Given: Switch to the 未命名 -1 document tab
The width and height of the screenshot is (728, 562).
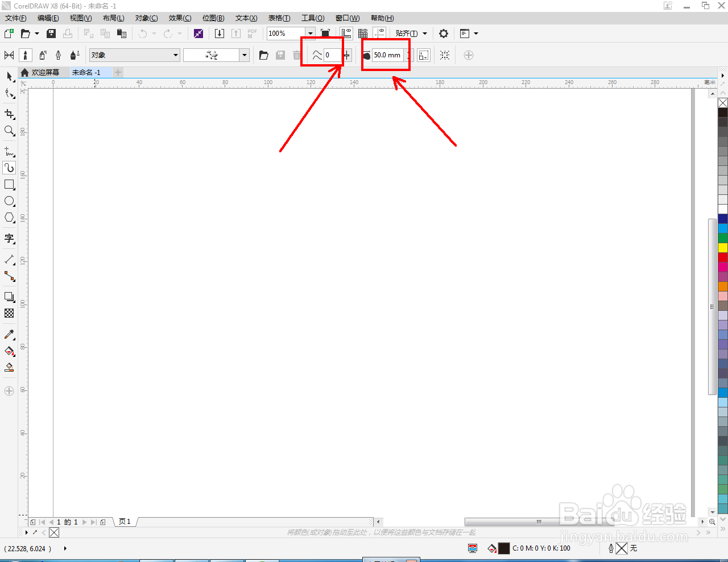Looking at the screenshot, I should (86, 72).
